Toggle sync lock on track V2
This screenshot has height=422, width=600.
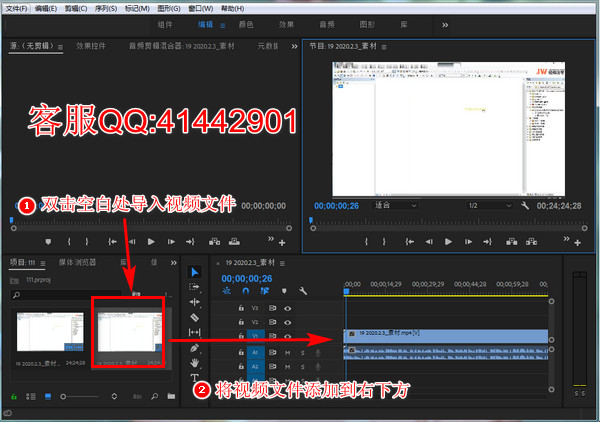click(x=272, y=323)
